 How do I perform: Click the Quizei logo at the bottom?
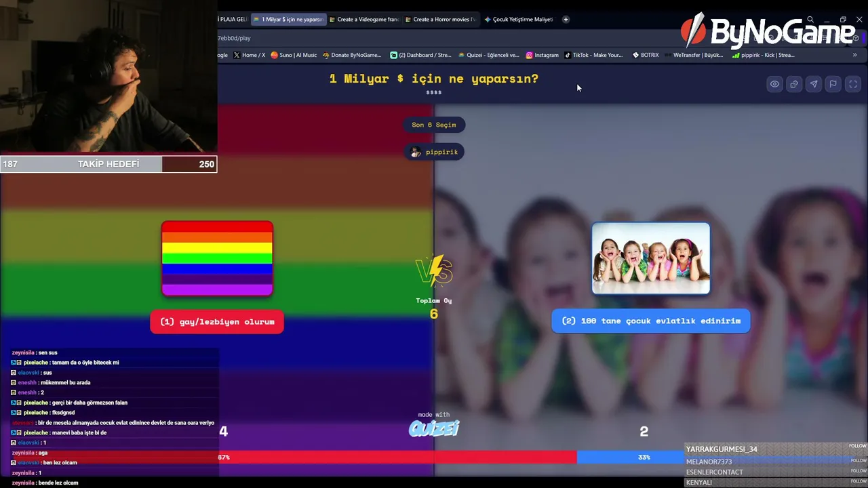tap(434, 428)
